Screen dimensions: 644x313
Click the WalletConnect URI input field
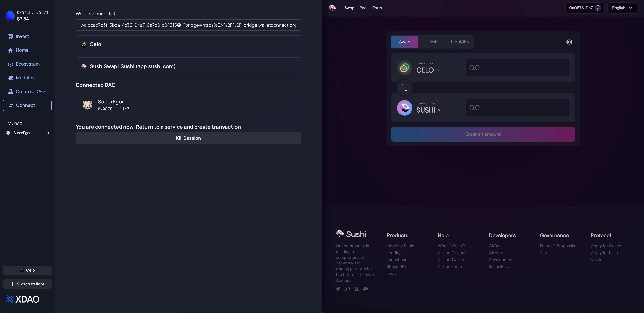coord(188,25)
